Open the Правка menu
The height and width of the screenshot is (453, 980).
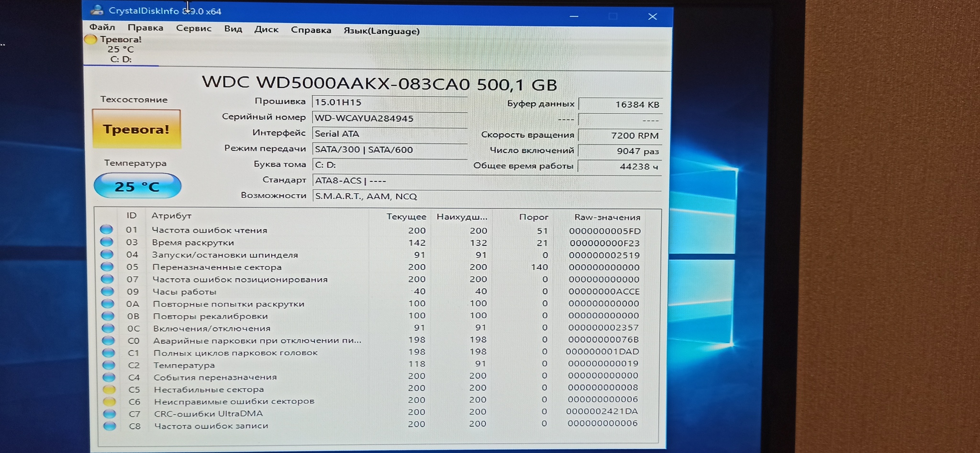click(x=145, y=28)
